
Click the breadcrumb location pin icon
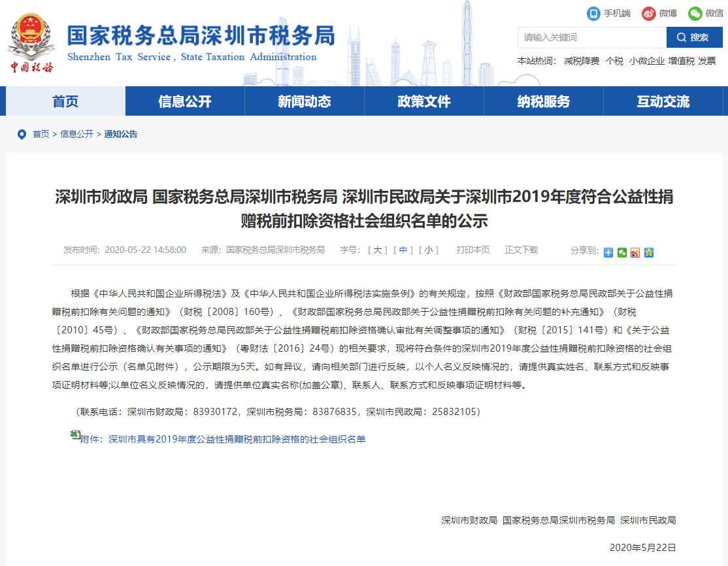(22, 134)
